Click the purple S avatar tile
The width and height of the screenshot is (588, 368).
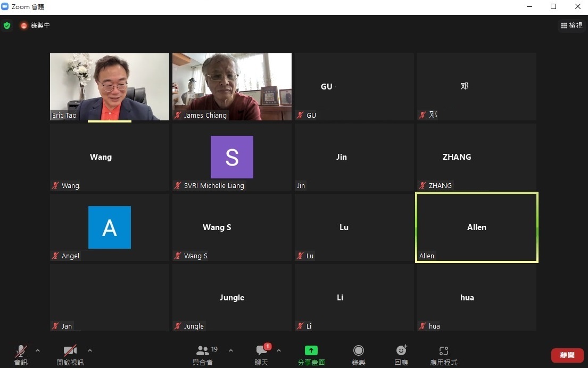(232, 157)
